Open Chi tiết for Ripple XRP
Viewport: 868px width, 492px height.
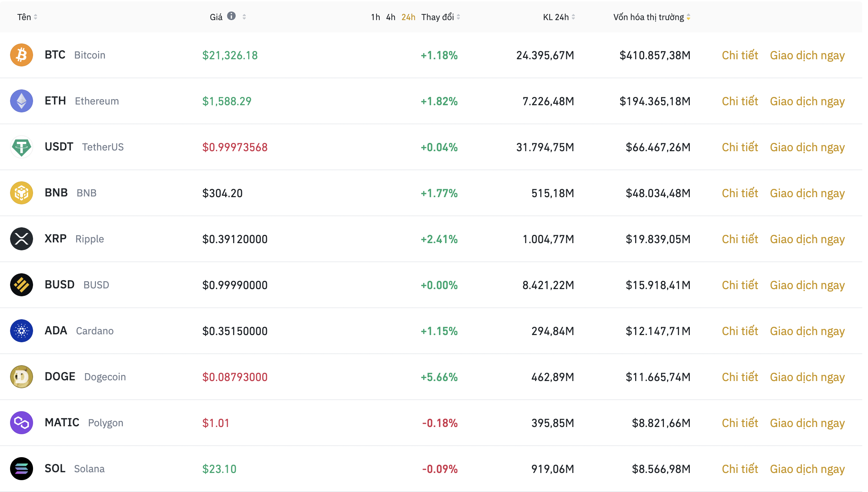click(740, 239)
